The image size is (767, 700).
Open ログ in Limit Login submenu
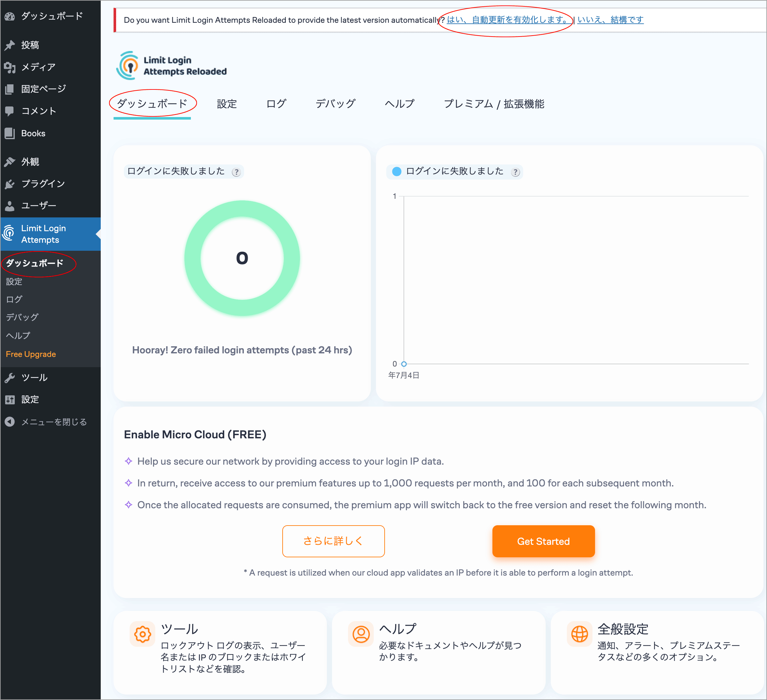point(14,299)
